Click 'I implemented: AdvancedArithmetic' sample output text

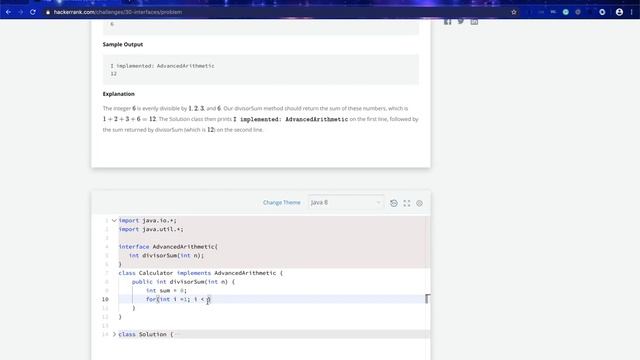[162, 66]
